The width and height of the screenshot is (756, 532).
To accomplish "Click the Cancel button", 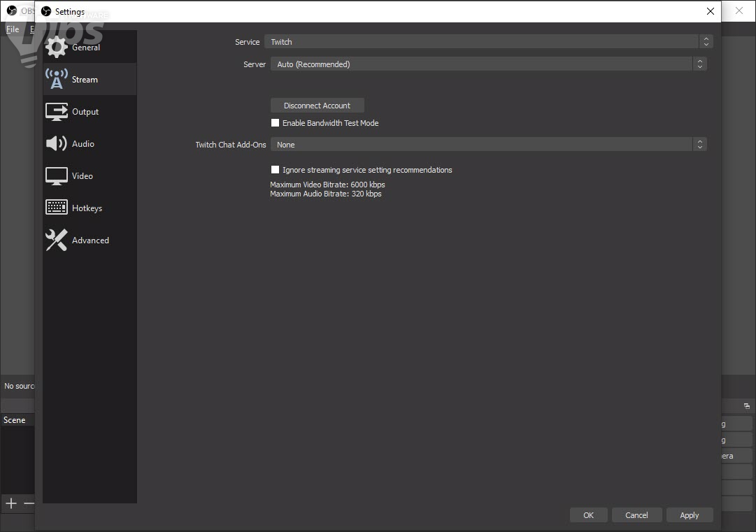I will (636, 515).
